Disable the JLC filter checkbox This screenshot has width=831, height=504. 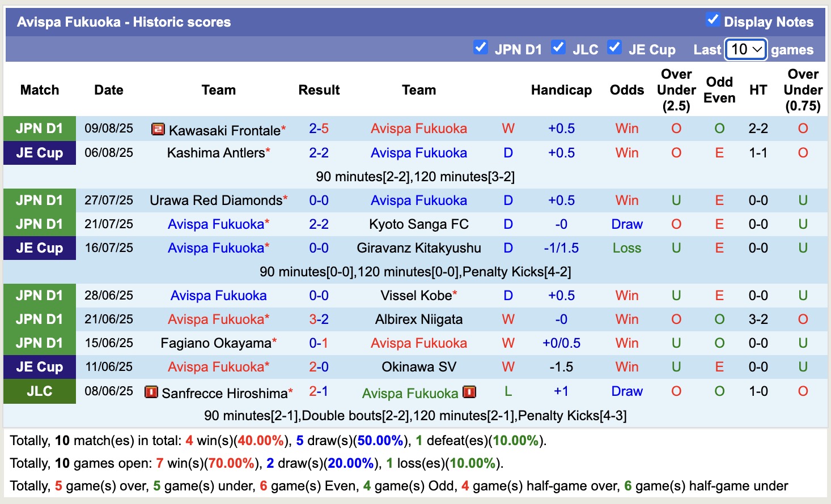[x=559, y=49]
